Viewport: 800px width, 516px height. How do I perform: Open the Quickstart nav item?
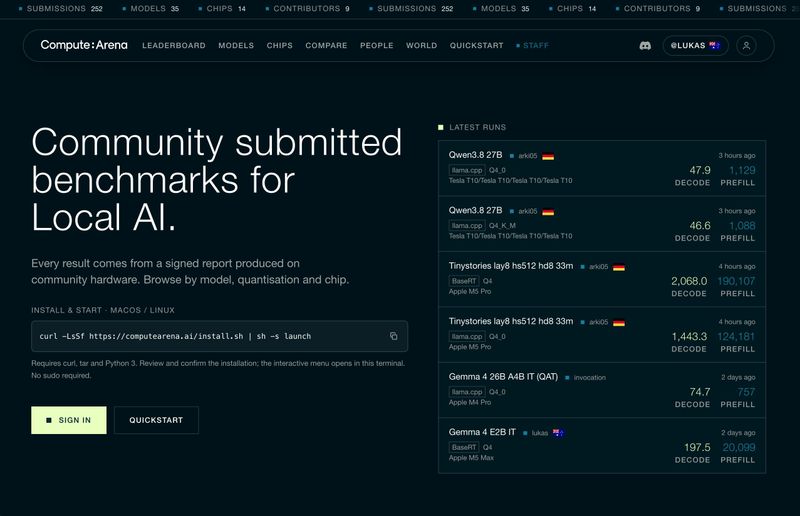click(476, 45)
